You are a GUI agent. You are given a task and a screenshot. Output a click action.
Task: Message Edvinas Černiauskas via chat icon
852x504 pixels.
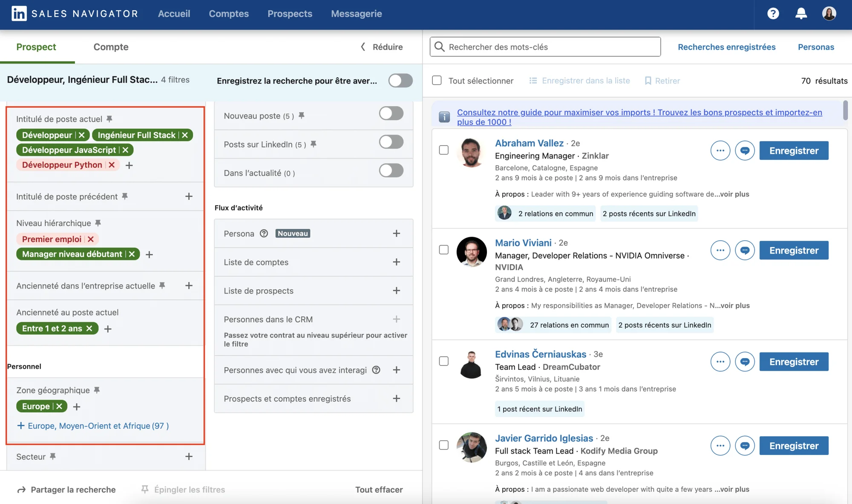click(745, 362)
